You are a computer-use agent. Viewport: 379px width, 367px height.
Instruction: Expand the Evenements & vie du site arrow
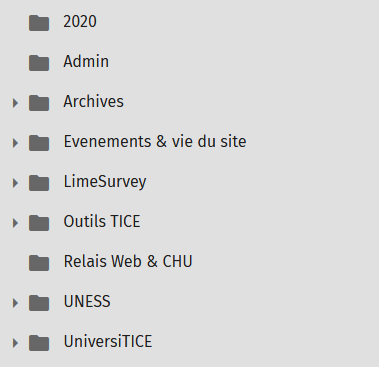[15, 143]
